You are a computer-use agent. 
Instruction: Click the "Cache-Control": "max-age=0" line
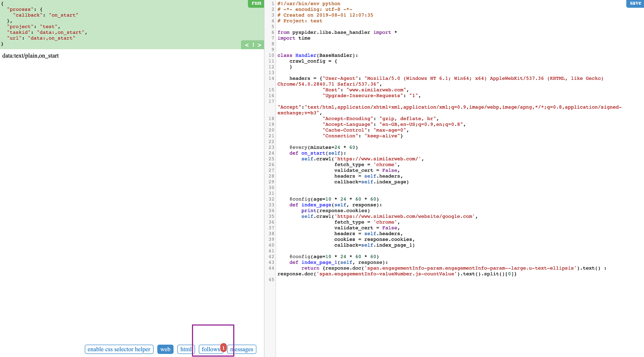pyautogui.click(x=365, y=130)
